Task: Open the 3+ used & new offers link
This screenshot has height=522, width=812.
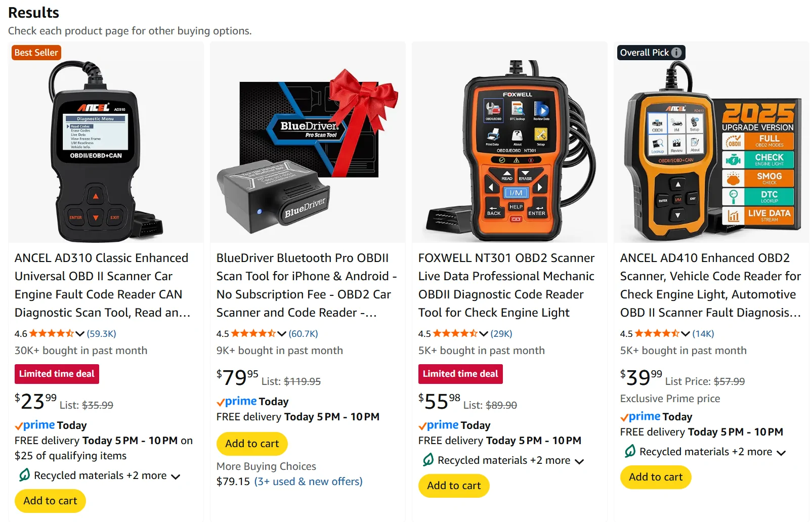Action: (308, 482)
